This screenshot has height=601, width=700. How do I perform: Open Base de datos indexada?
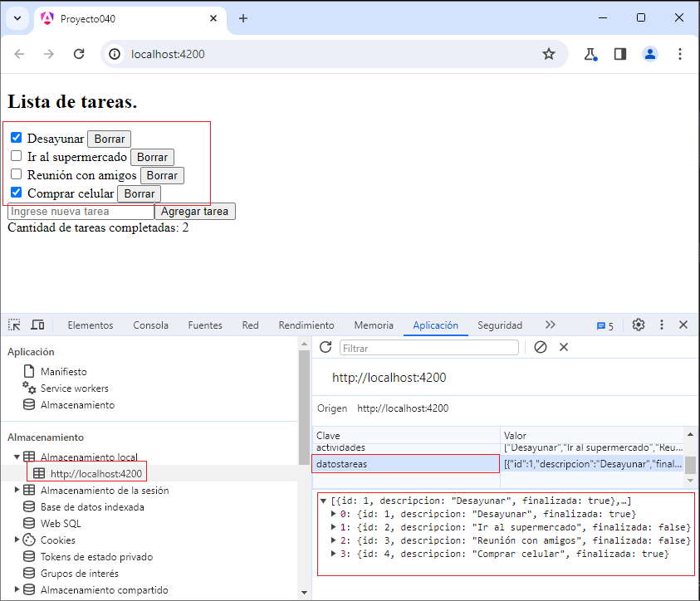coord(92,507)
